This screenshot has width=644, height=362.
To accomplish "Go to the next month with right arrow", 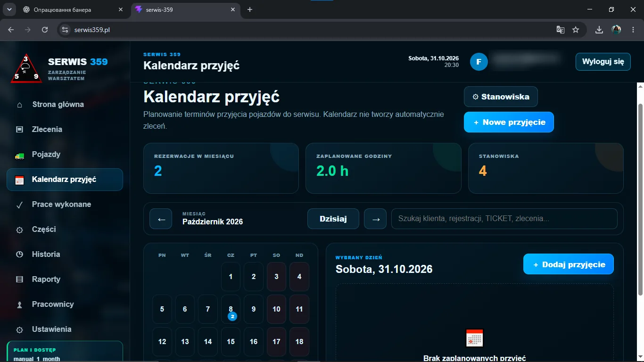I will 375,219.
